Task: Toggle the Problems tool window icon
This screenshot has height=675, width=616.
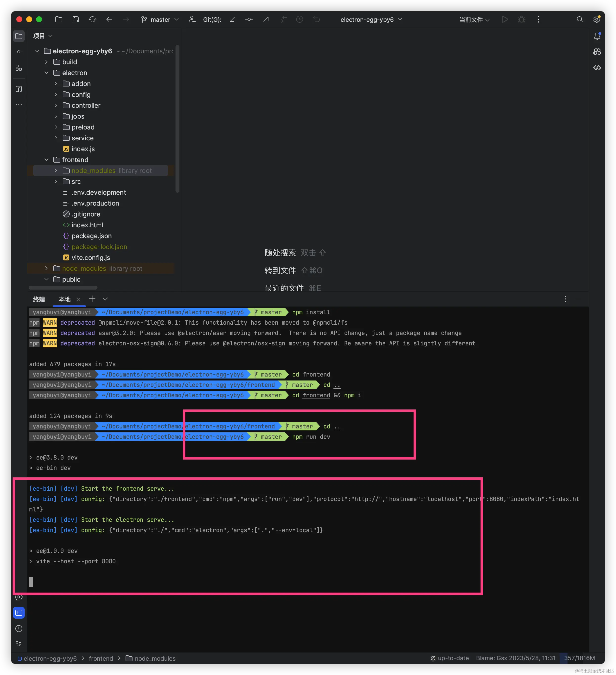Action: [19, 629]
